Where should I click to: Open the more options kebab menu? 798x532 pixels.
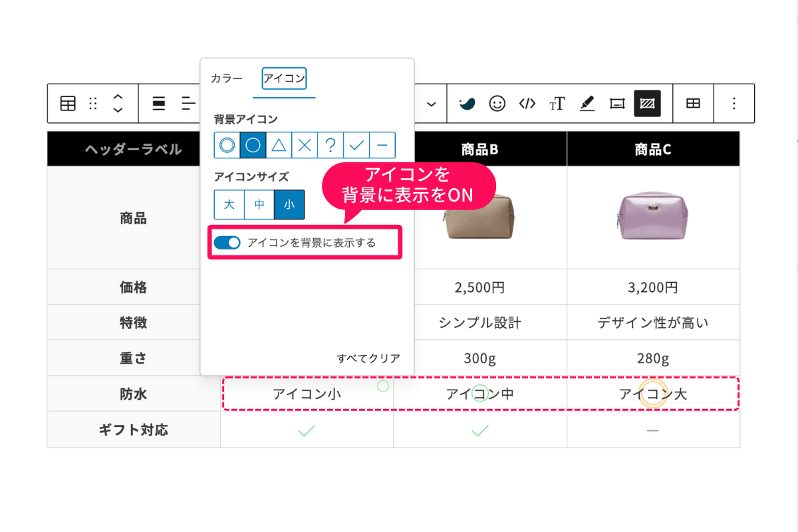(733, 104)
